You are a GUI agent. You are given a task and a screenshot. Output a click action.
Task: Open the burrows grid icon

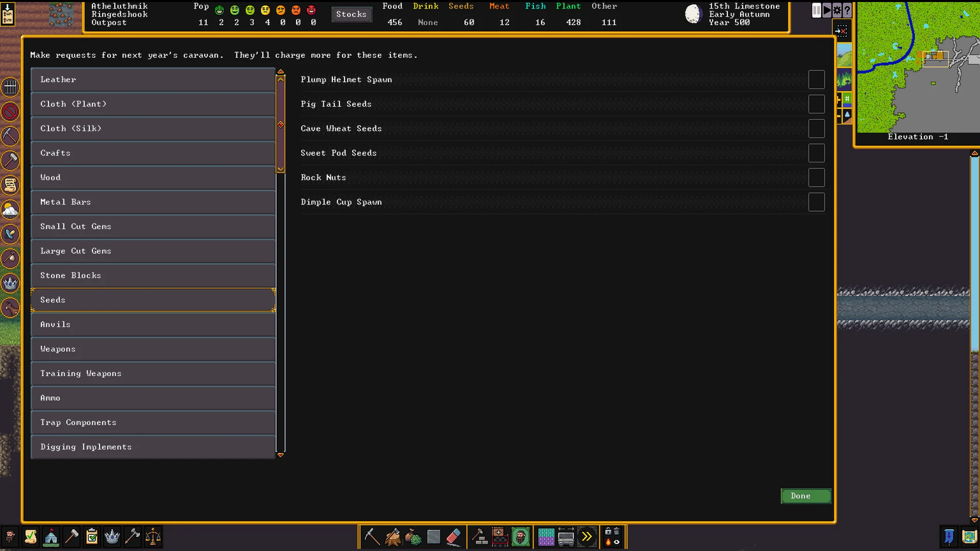(x=546, y=537)
